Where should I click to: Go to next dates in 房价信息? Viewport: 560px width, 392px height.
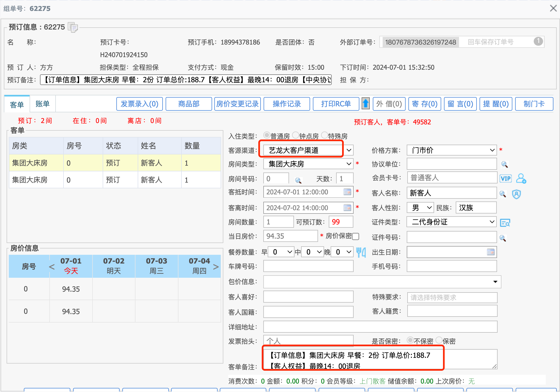(216, 267)
